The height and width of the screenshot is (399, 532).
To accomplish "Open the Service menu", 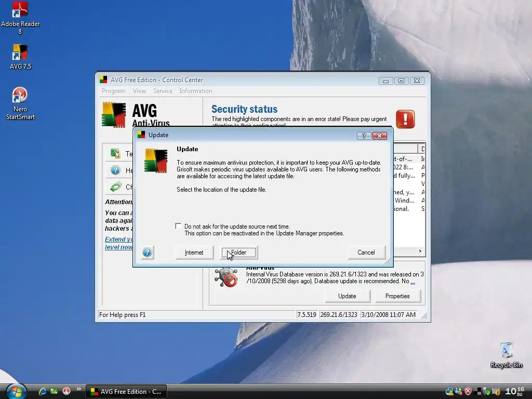I will coord(163,91).
